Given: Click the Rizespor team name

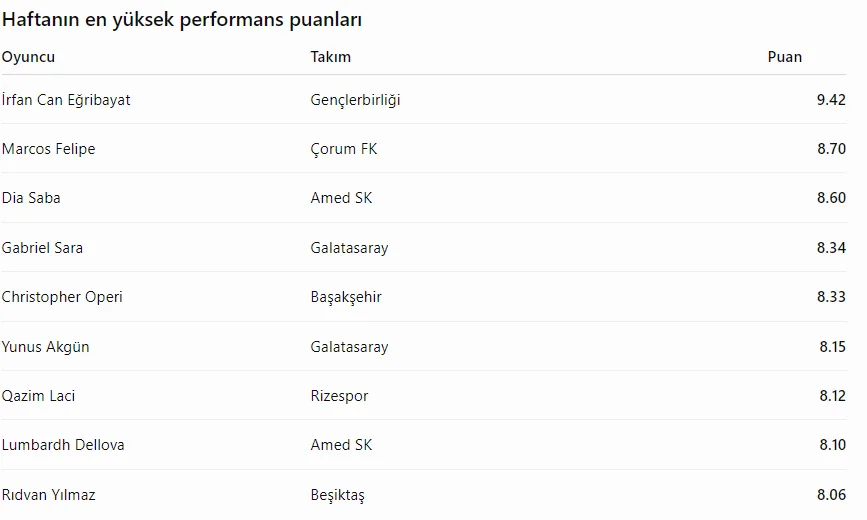Looking at the screenshot, I should 340,396.
